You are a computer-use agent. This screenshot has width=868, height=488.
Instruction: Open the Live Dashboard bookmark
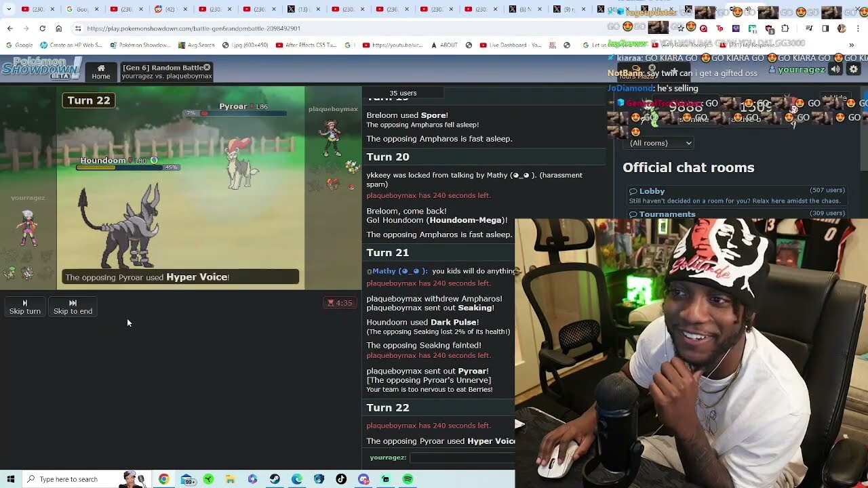[511, 45]
